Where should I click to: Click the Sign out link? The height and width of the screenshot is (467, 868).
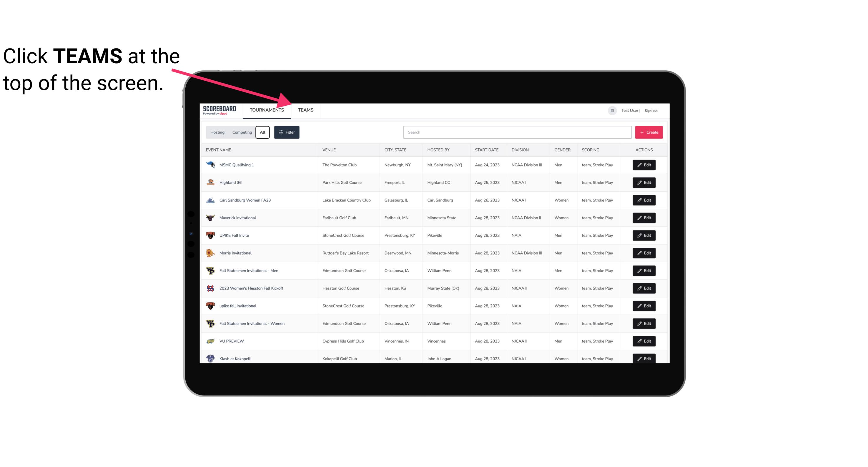coord(652,110)
